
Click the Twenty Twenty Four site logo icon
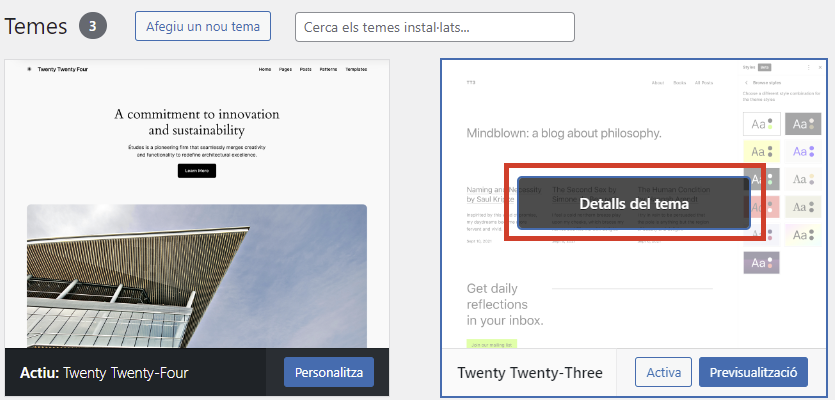(x=29, y=69)
